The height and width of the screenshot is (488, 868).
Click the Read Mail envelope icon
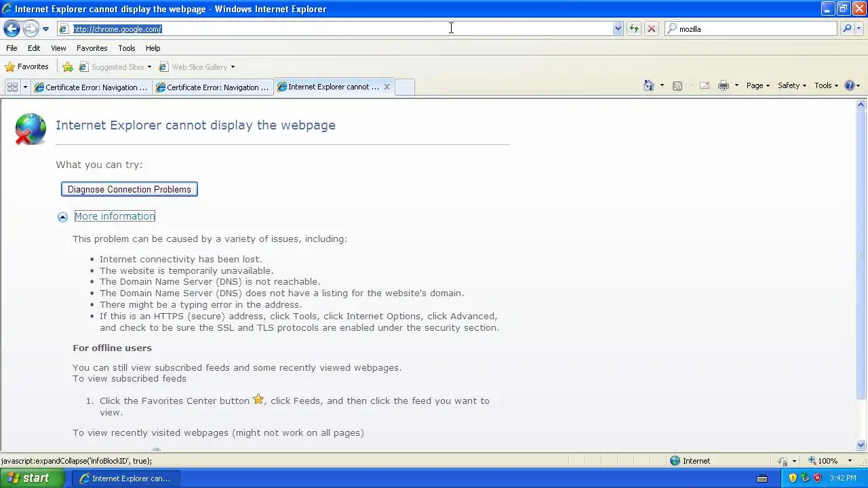[704, 85]
